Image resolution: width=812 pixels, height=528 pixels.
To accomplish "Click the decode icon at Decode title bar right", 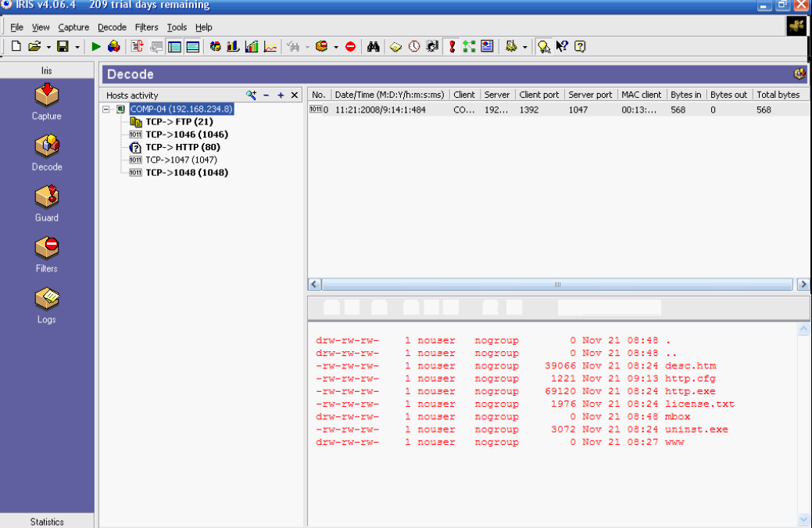I will click(x=799, y=74).
